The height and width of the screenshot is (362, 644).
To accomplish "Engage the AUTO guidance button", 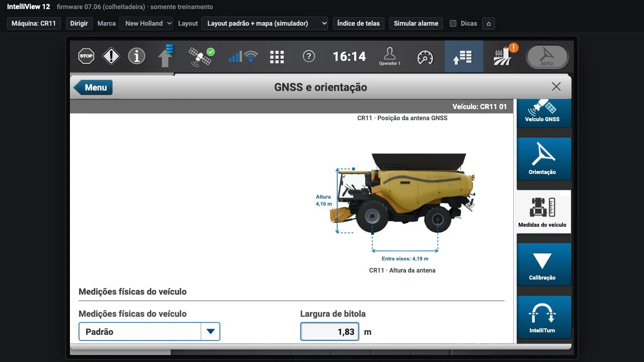I will pyautogui.click(x=547, y=57).
